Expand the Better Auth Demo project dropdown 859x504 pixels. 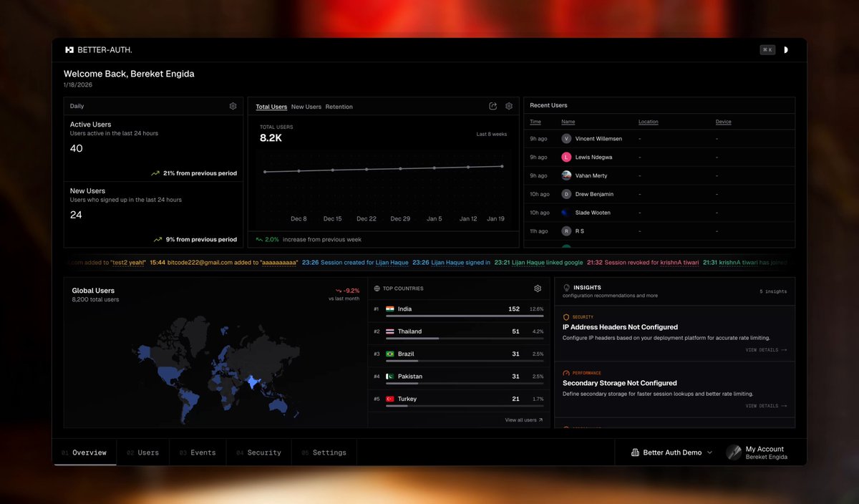(x=672, y=452)
